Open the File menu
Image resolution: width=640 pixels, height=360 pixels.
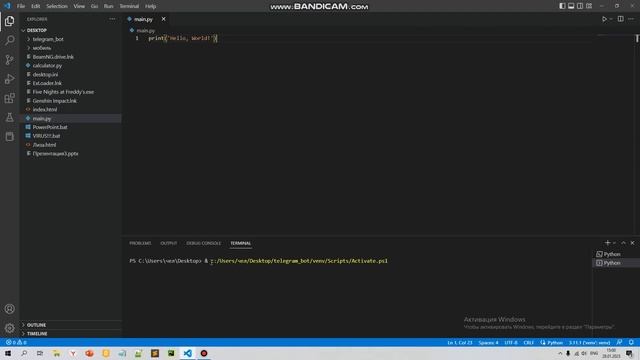(21, 6)
